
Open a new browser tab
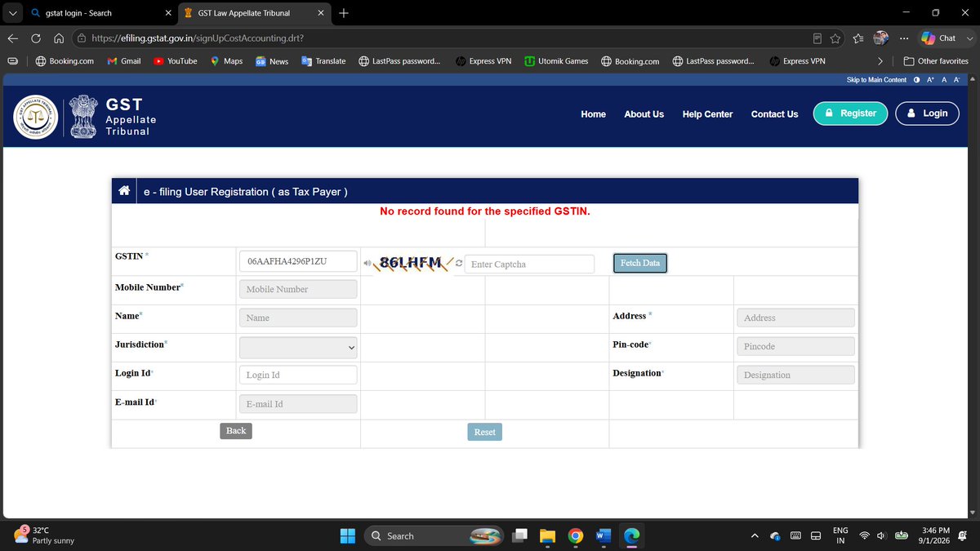point(344,13)
